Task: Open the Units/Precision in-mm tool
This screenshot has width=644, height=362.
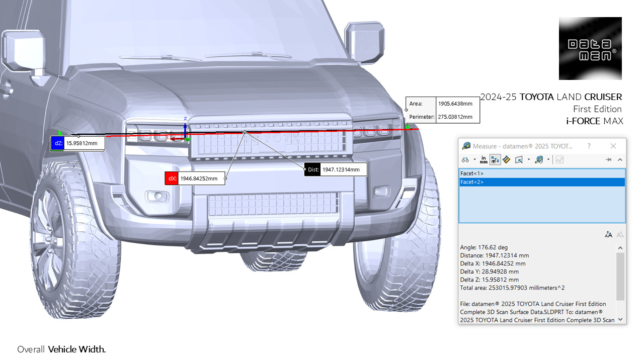Action: click(x=484, y=159)
